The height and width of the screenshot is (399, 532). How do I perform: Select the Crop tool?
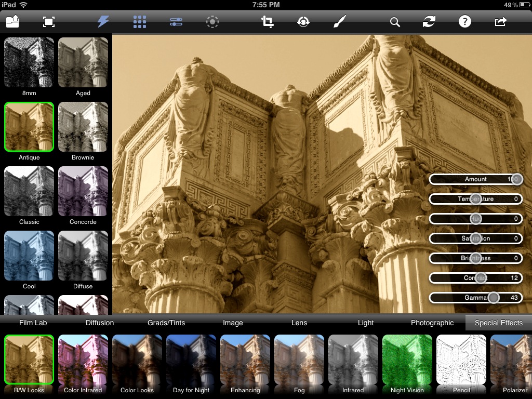268,21
